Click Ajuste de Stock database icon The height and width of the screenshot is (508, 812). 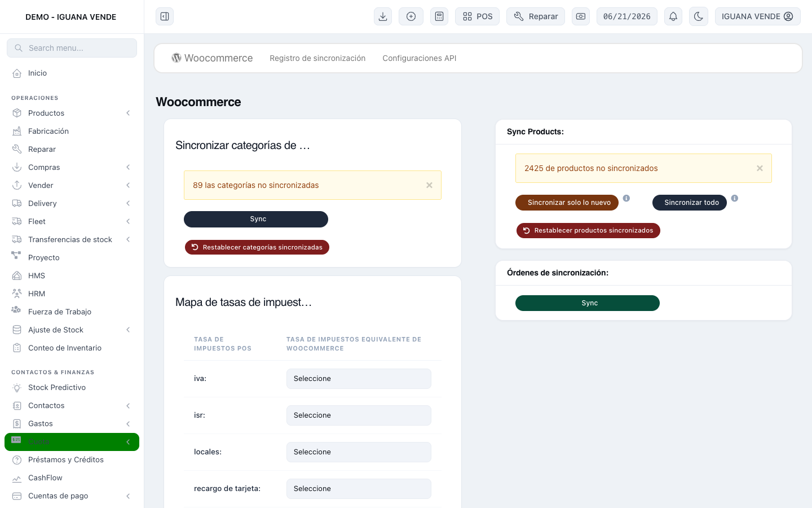17,330
